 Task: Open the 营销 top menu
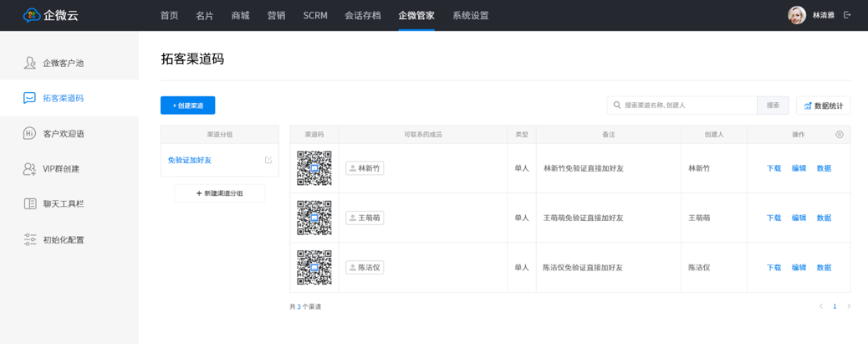point(276,16)
